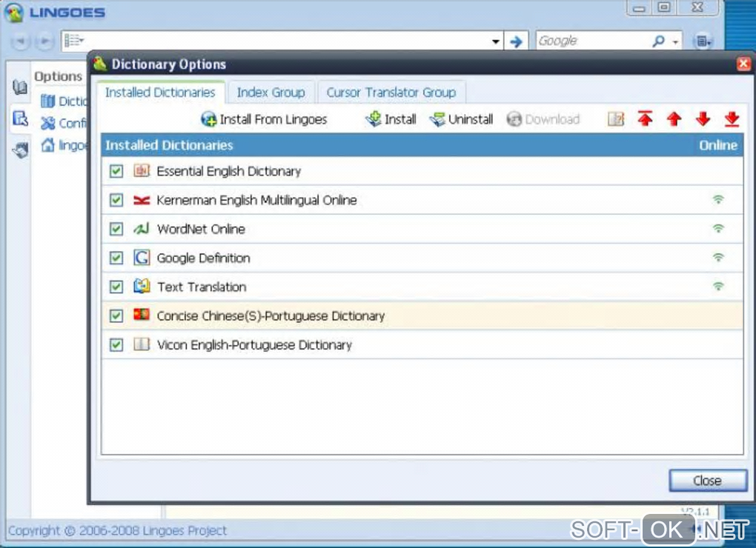Select Google Definition row text
Image resolution: width=756 pixels, height=548 pixels.
pos(204,258)
